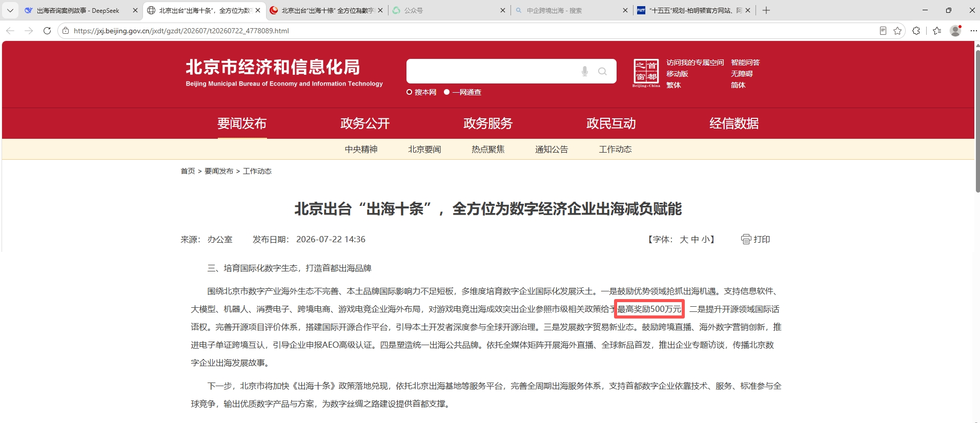Open the favorites list icon

pos(937,31)
